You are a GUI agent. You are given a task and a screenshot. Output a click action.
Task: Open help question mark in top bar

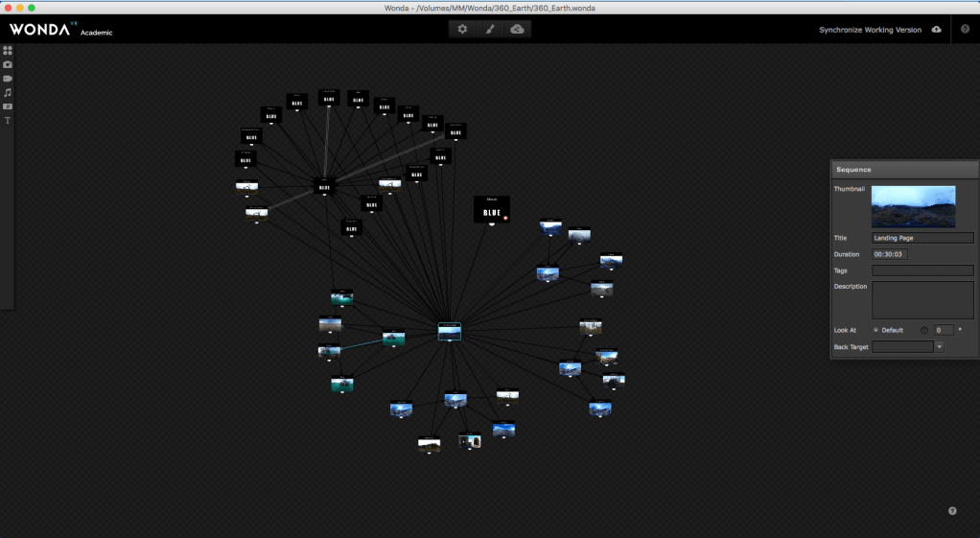pos(965,30)
